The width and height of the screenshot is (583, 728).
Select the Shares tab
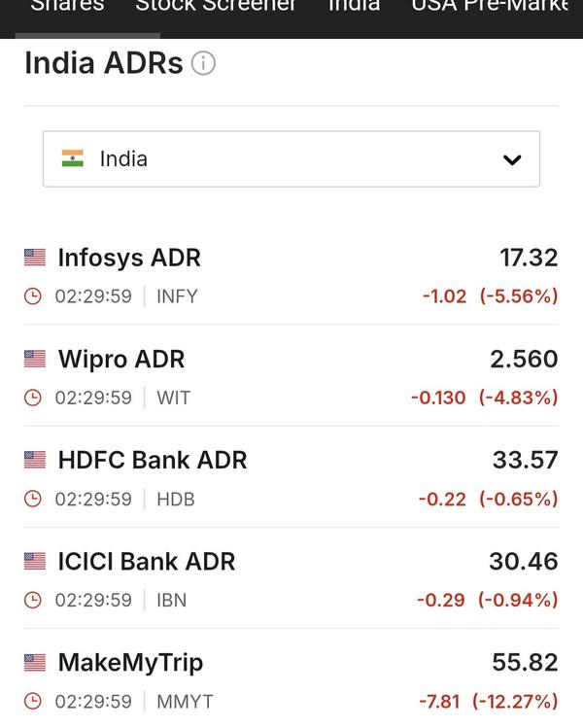click(x=67, y=8)
